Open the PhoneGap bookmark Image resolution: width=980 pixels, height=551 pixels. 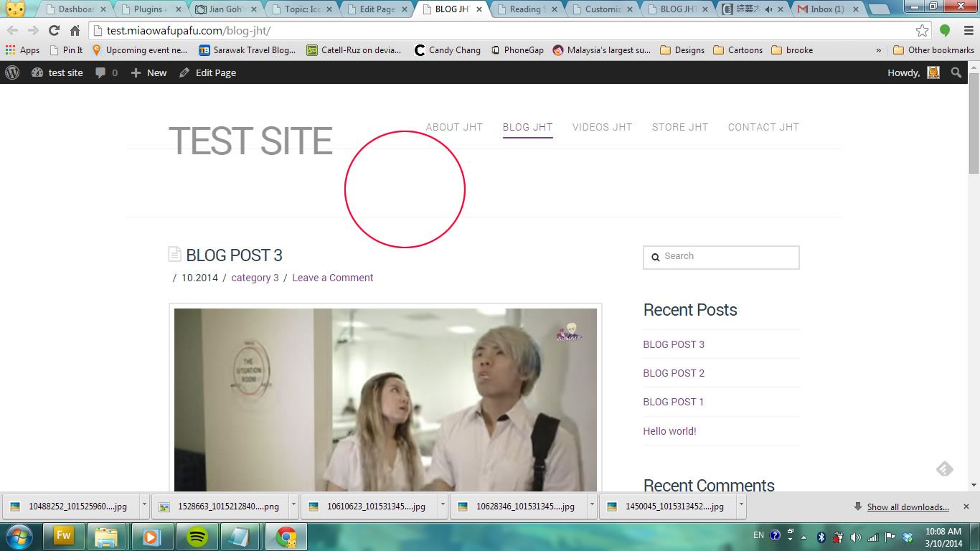pyautogui.click(x=517, y=50)
